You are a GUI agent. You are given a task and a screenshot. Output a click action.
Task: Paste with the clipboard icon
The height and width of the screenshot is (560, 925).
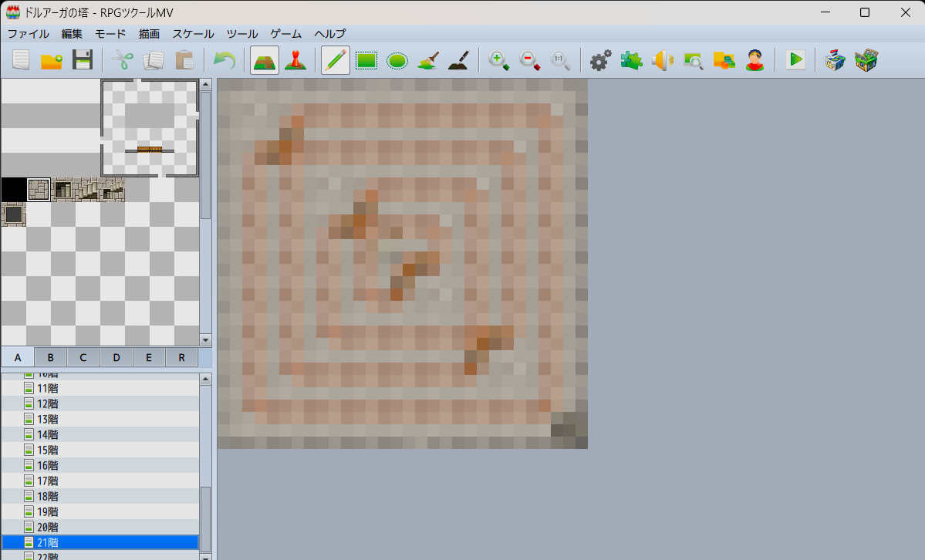[x=184, y=60]
